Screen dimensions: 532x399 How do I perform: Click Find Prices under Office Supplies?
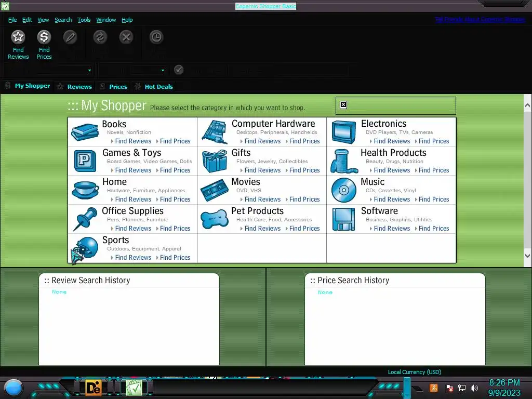pyautogui.click(x=175, y=229)
